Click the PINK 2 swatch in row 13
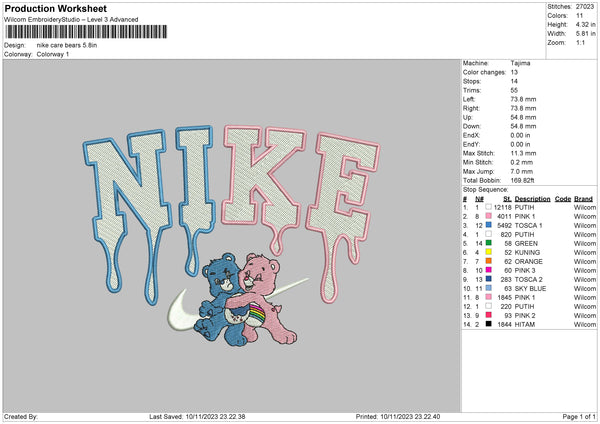600x424 pixels. [489, 315]
